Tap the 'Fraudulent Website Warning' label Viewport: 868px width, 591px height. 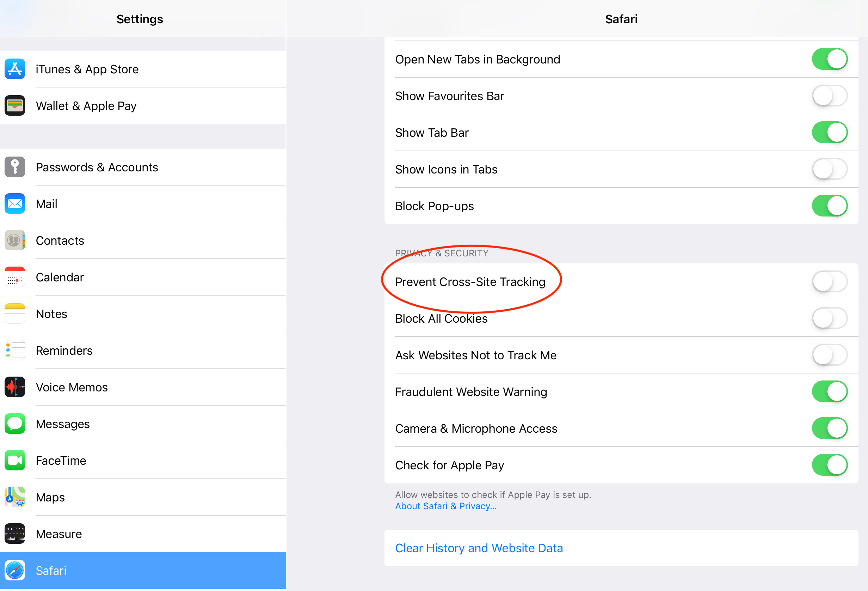[471, 392]
